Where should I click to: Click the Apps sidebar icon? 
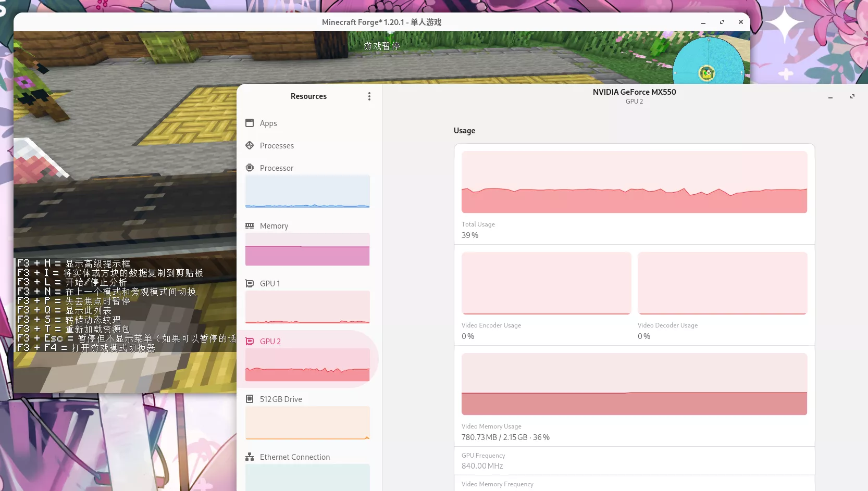pos(250,123)
